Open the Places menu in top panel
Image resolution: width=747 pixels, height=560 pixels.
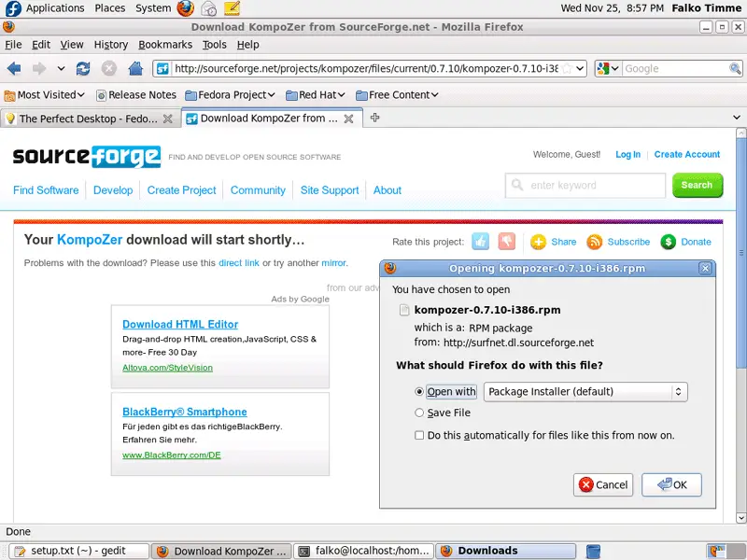click(x=110, y=8)
